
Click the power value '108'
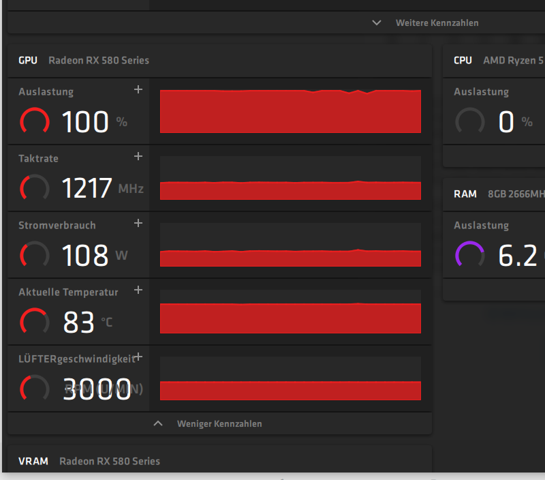click(85, 255)
